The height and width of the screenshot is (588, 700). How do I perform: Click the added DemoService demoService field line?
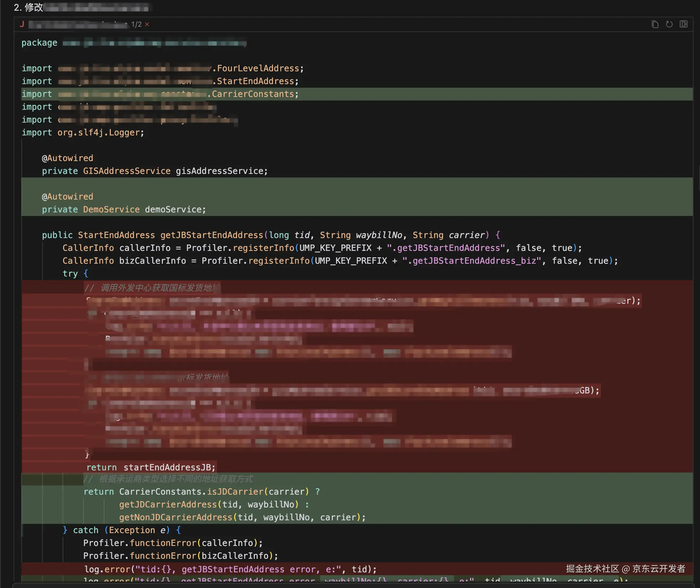click(x=124, y=210)
